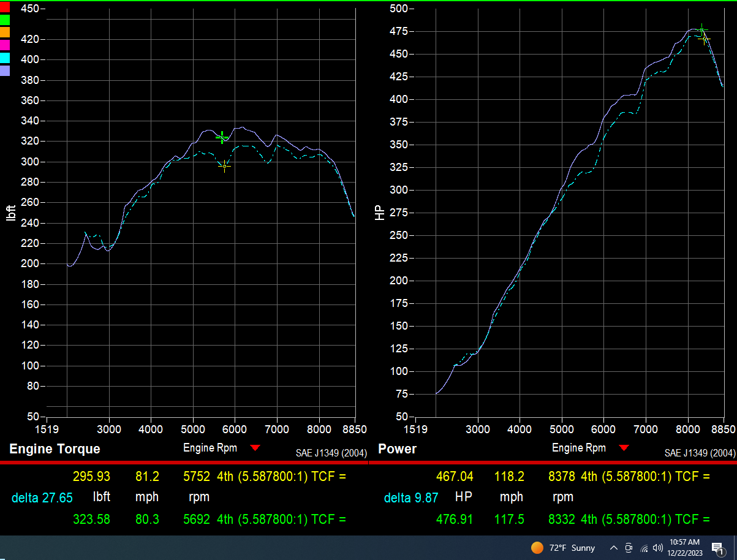Viewport: 737px width, 560px height.
Task: Expand the Engine Rpm dropdown under Power graph
Action: (x=624, y=448)
